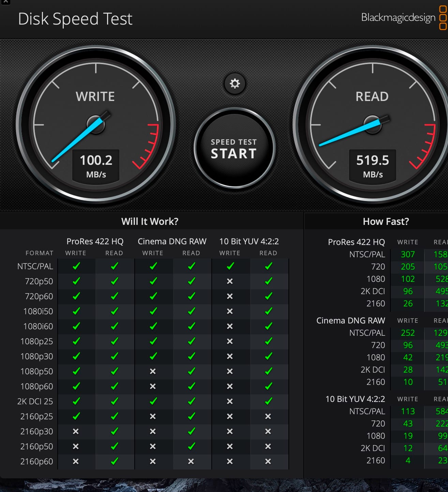The width and height of the screenshot is (448, 492).
Task: Click cross for 720p50 10 Bit YUV write
Action: (x=230, y=281)
